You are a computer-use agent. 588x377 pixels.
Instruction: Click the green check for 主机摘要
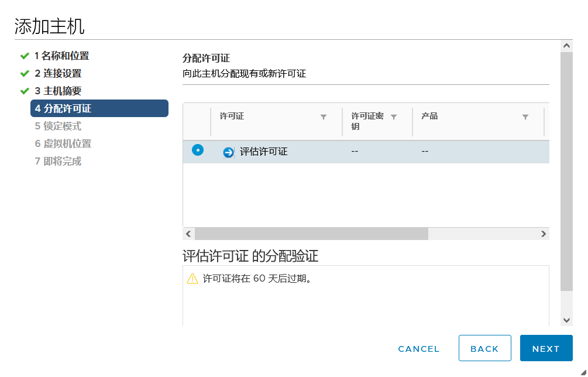click(x=25, y=91)
